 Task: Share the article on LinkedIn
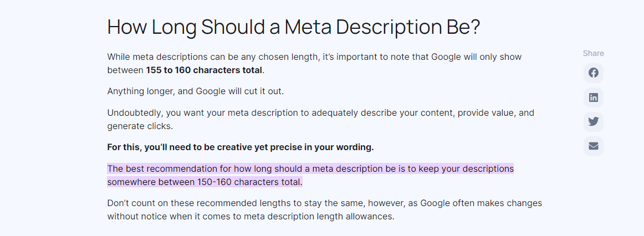coord(594,98)
